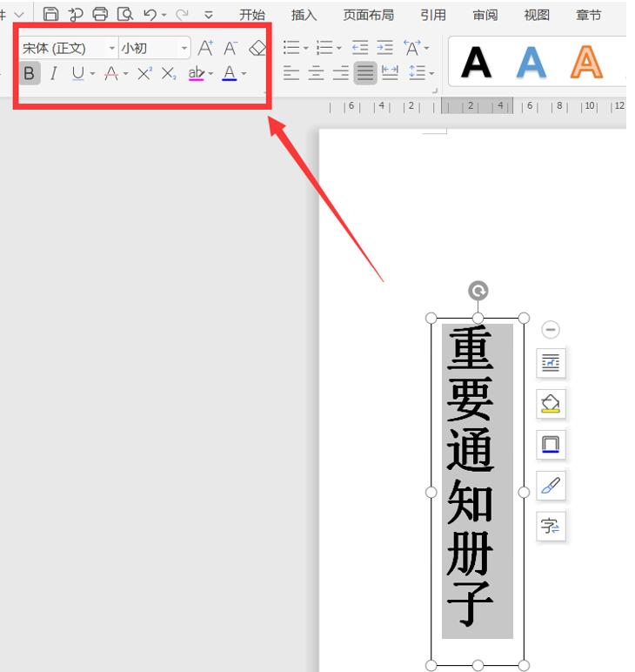Click the bullet list icon
635x672 pixels.
tap(291, 48)
